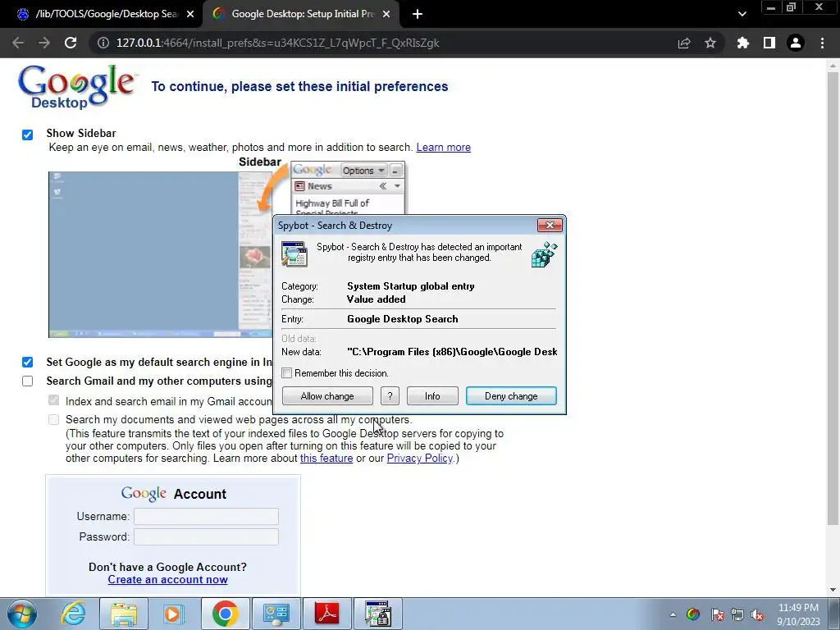
Task: Click the Spybot registry cubes icon
Action: click(545, 254)
